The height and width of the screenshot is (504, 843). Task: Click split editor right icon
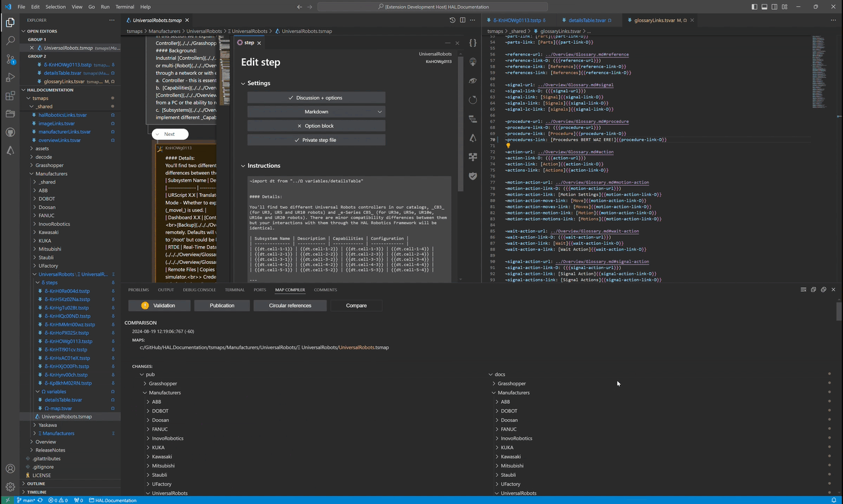pos(462,21)
